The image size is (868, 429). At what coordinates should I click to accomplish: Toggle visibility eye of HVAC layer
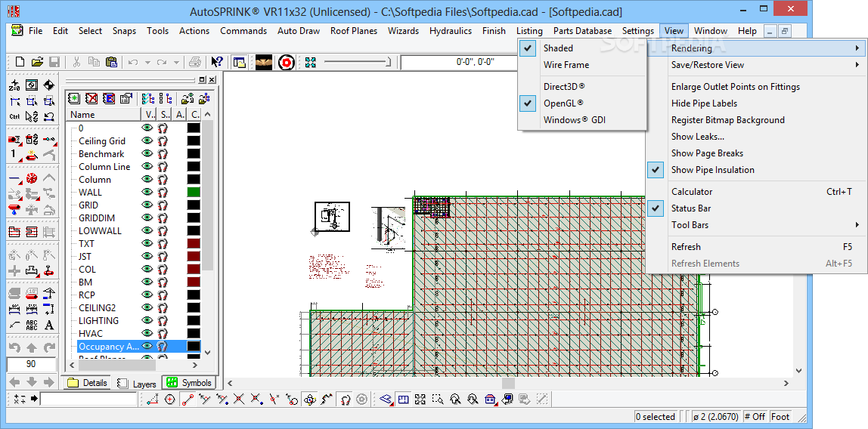(147, 333)
